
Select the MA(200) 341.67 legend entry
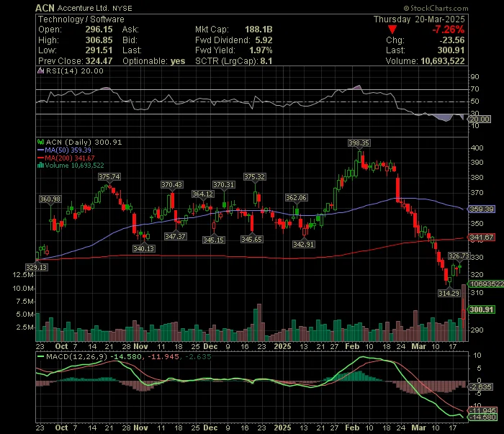point(66,158)
